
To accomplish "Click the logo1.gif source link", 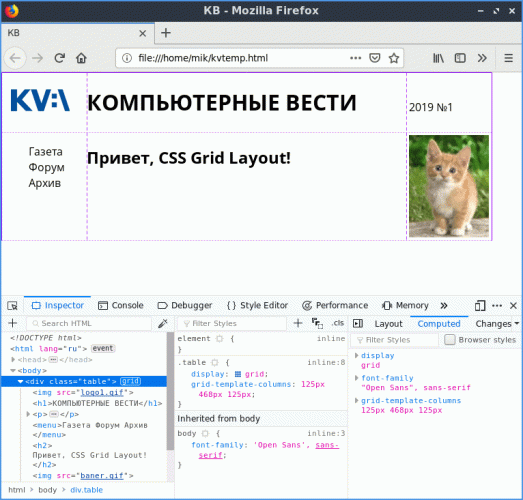I will coord(102,393).
